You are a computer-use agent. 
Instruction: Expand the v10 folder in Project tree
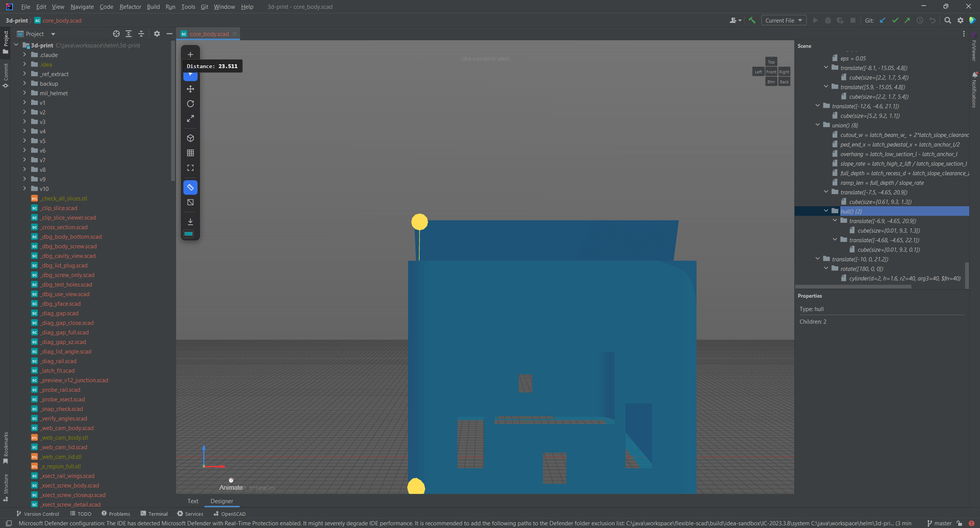[24, 189]
